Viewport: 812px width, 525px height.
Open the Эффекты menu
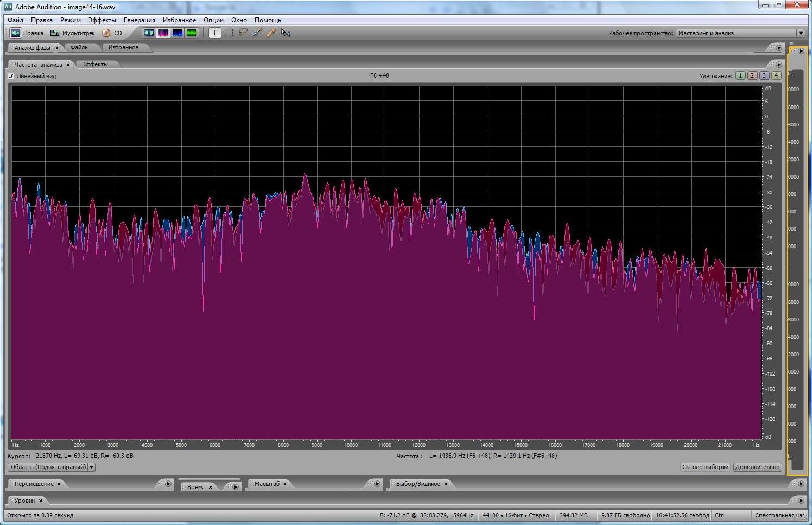(x=102, y=20)
